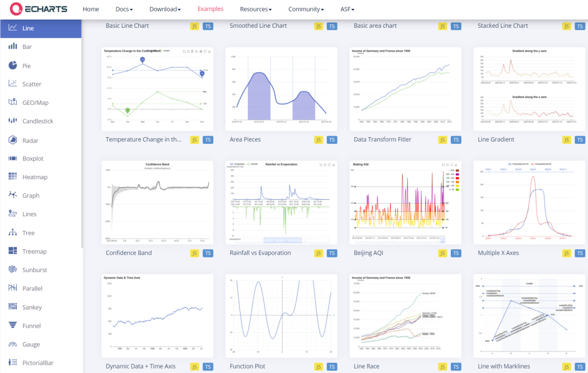Open the Temperature Change title link
588x373 pixels.
(x=143, y=139)
